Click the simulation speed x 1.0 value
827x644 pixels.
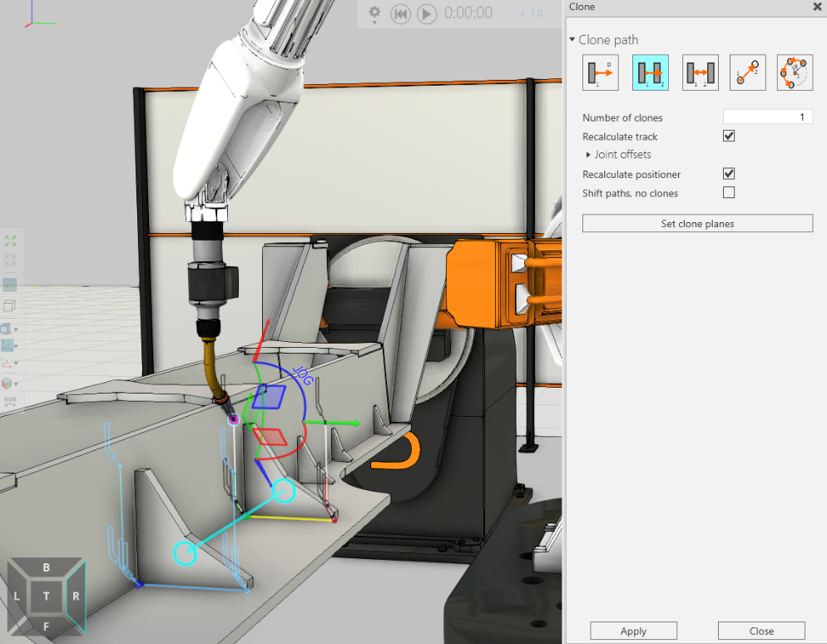tap(532, 13)
